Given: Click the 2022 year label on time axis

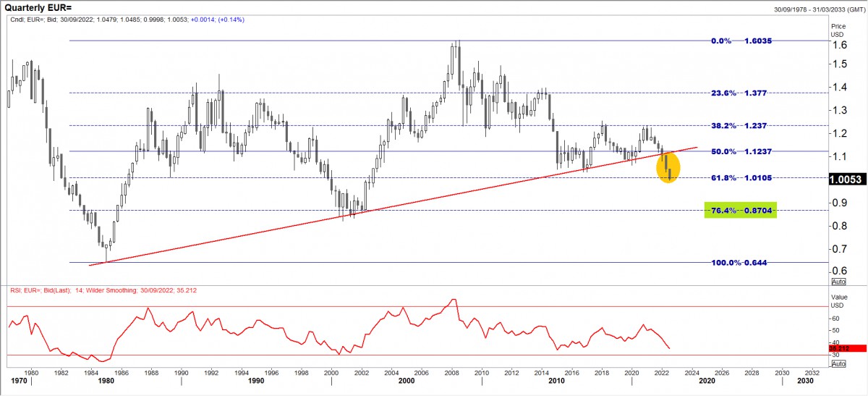Looking at the screenshot, I should point(660,372).
